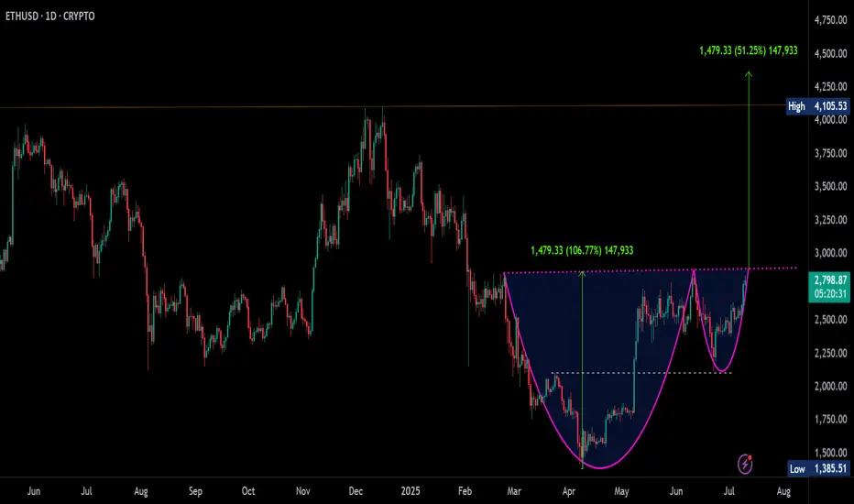
Task: Click the May label on time axis
Action: pyautogui.click(x=621, y=491)
